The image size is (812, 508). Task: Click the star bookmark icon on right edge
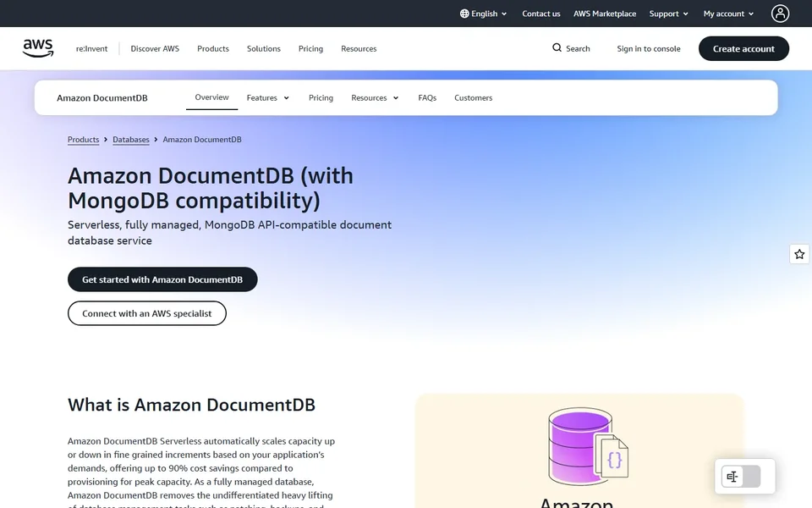coord(799,254)
